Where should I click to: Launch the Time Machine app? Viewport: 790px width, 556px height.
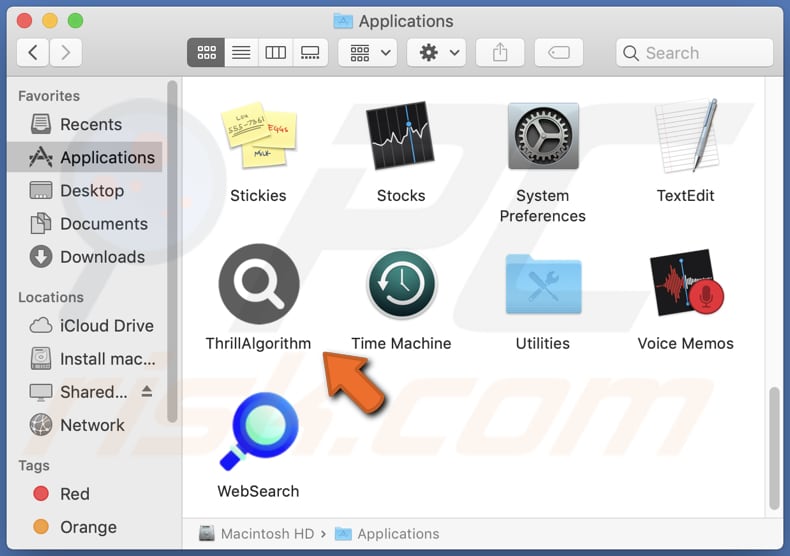(401, 285)
